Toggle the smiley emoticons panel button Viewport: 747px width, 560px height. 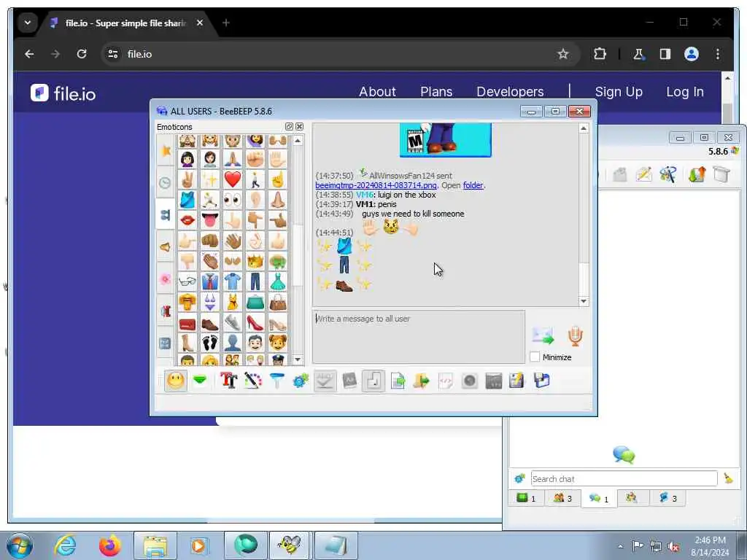pyautogui.click(x=175, y=381)
